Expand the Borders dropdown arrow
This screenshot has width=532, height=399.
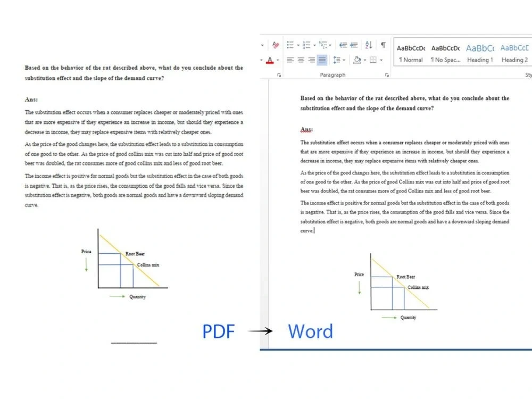(x=381, y=60)
